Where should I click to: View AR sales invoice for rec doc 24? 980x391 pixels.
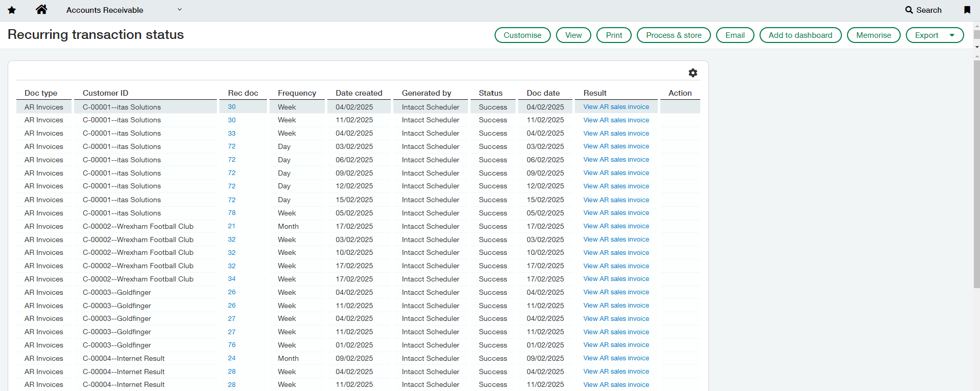click(x=616, y=358)
